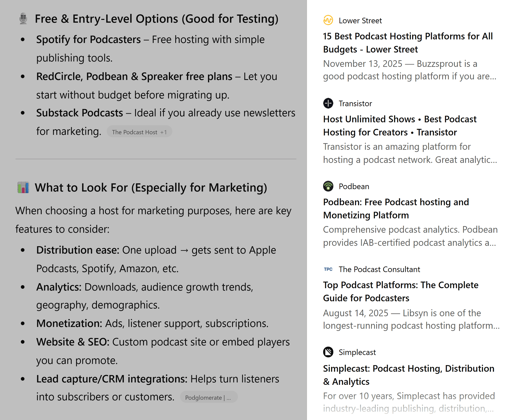Click the Podbean wifi-style logo icon
Screen dimensions: 508x420
(328, 186)
